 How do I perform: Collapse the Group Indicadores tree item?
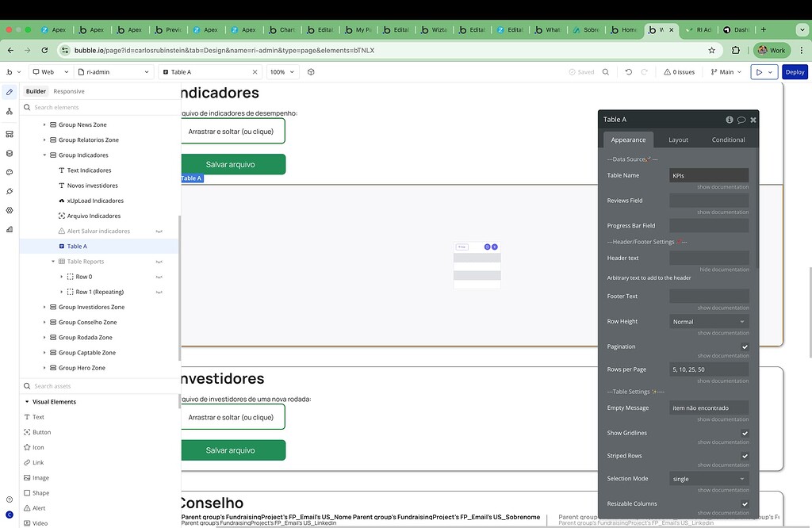click(x=44, y=155)
